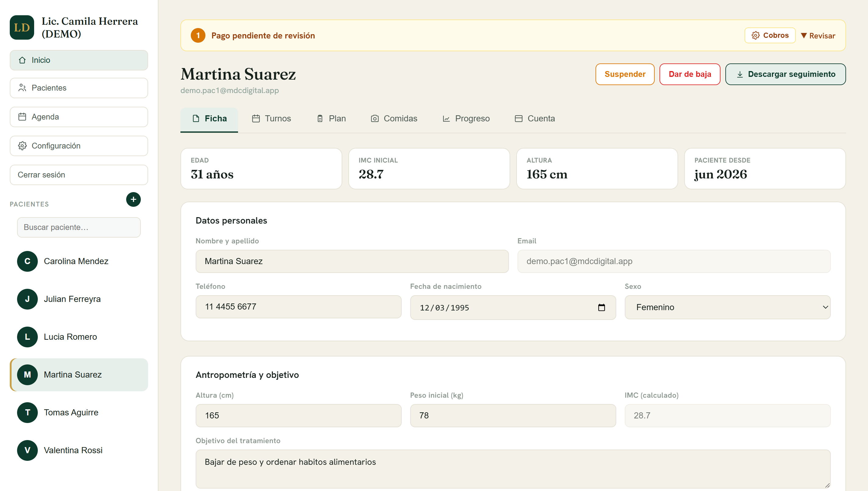Click Tomas Aguirre avatar circle T
This screenshot has height=491, width=868.
pyautogui.click(x=27, y=412)
